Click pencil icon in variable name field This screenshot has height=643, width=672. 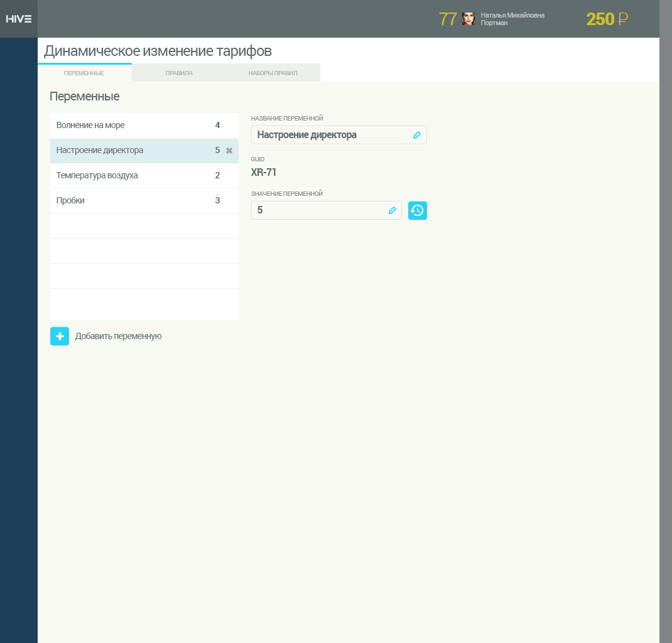(x=416, y=135)
